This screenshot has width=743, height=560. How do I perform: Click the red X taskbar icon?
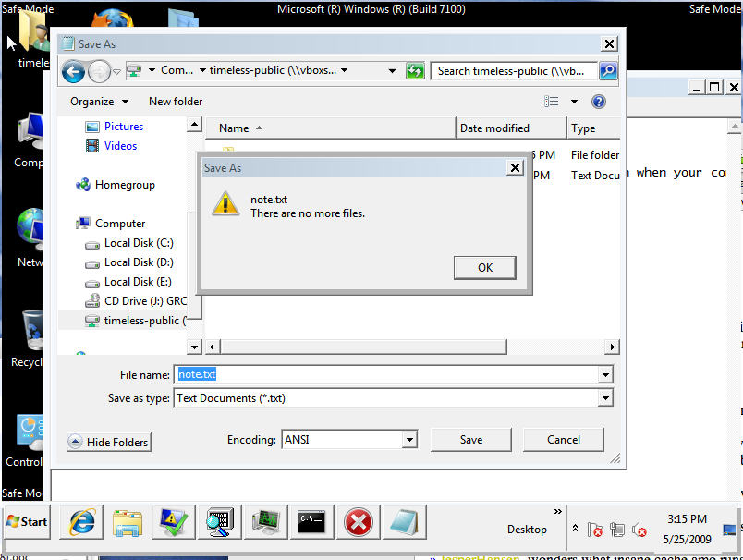(359, 522)
